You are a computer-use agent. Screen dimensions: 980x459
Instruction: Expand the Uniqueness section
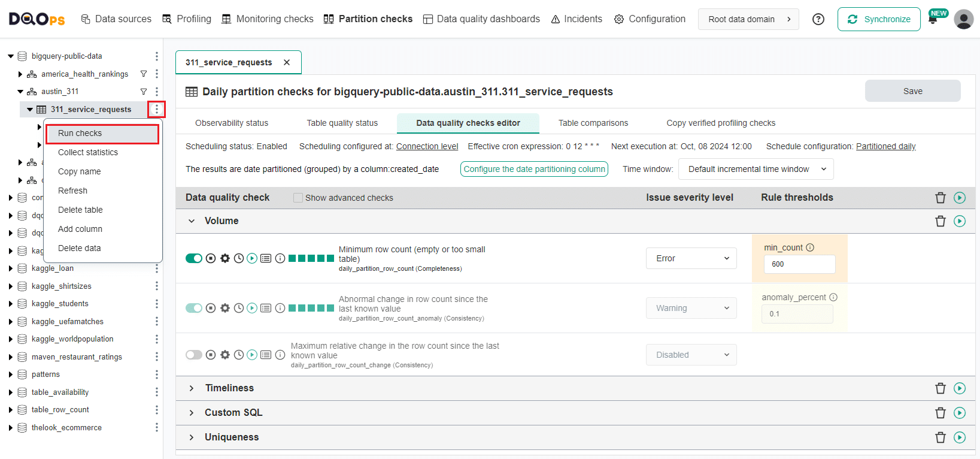pyautogui.click(x=192, y=437)
